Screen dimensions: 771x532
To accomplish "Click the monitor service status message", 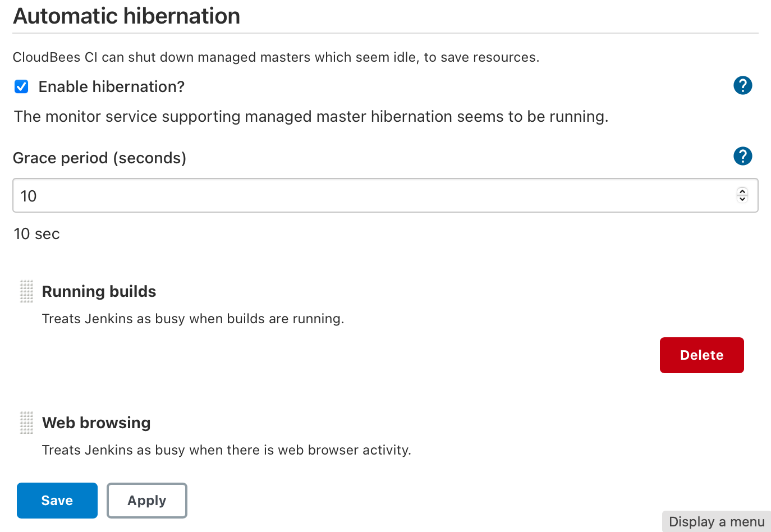I will click(311, 117).
